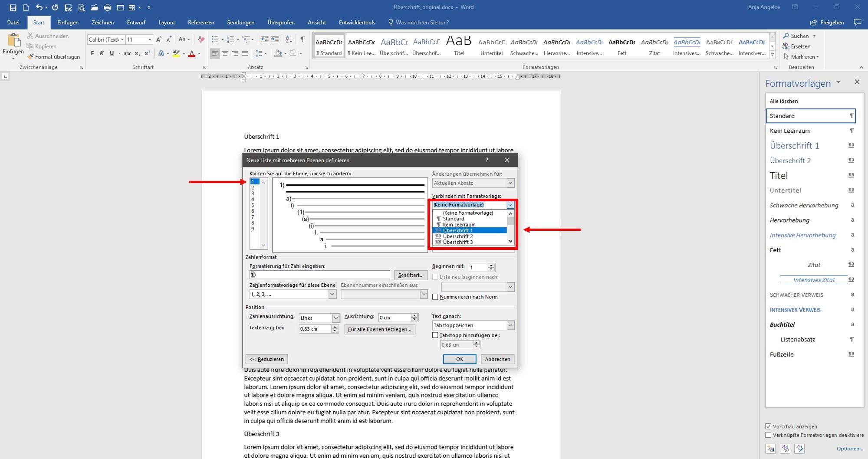This screenshot has width=868, height=459.
Task: Open the Style Inspector icon in Formatvorlagen pane
Action: 785,449
